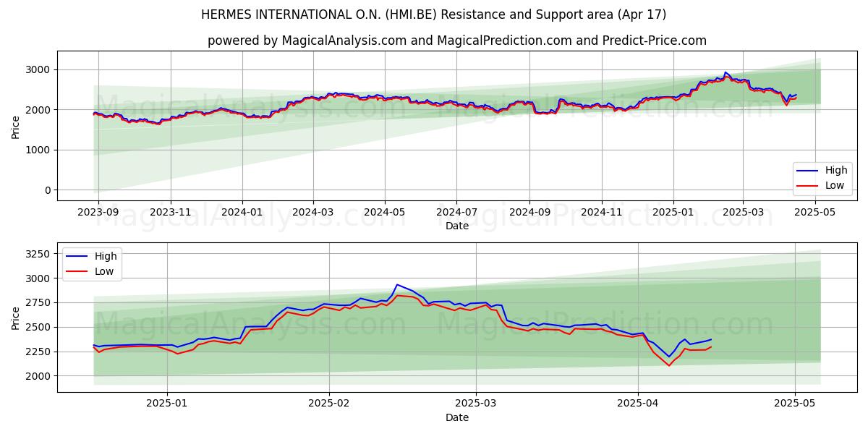Click the 'Price' axis label of bottom chart
Image resolution: width=868 pixels, height=434 pixels.
point(15,318)
